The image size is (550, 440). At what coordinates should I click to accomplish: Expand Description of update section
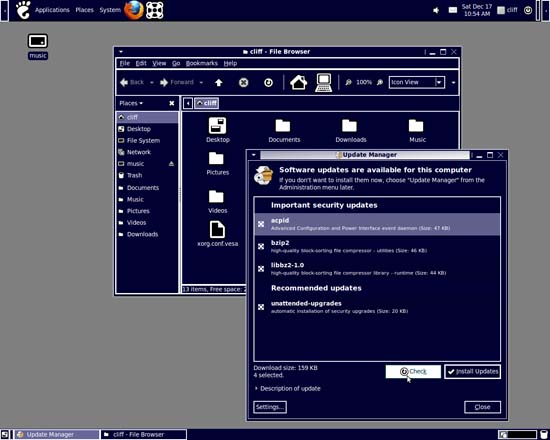tap(287, 388)
